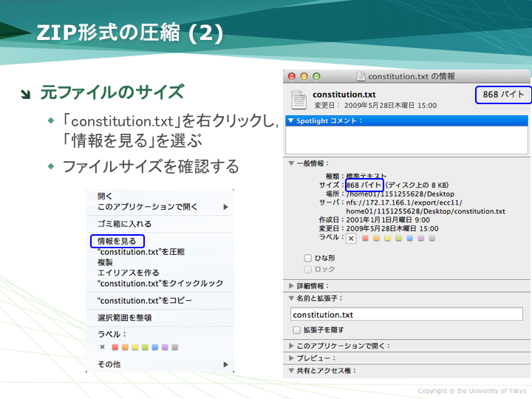Collapse the Spotlight コメント section
The height and width of the screenshot is (399, 532).
(x=291, y=120)
